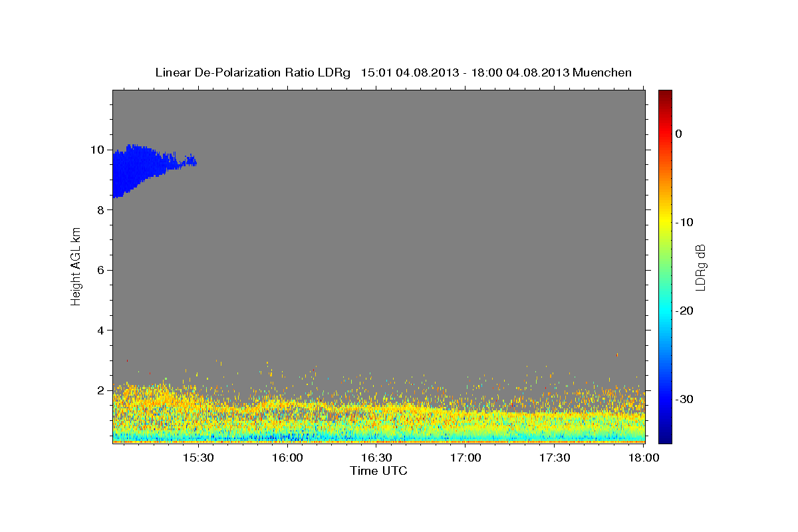
Task: Click the 'LDRg dB' colorbar label
Action: click(x=700, y=267)
